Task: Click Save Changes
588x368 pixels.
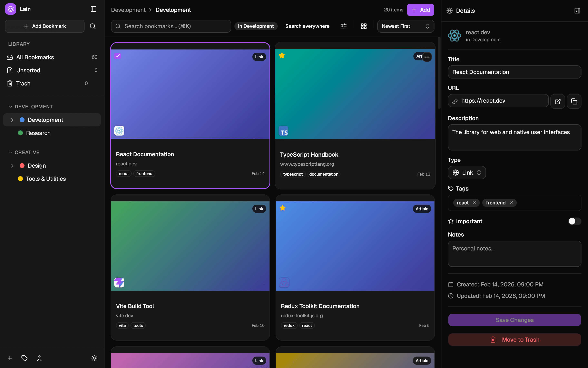Action: [x=514, y=320]
